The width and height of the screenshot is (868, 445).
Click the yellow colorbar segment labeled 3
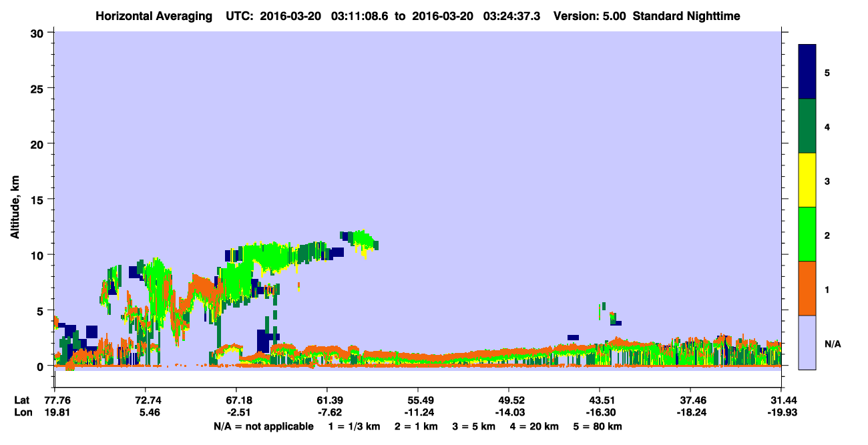(x=807, y=180)
